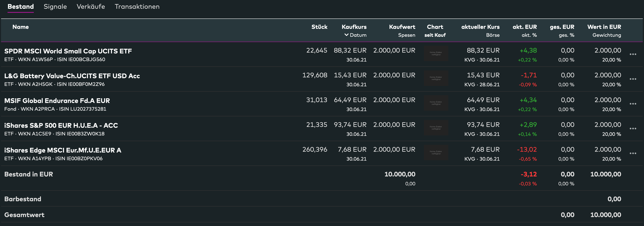Open three-dot menu for SPDR MSCI World row
644x226 pixels.
[x=633, y=54]
